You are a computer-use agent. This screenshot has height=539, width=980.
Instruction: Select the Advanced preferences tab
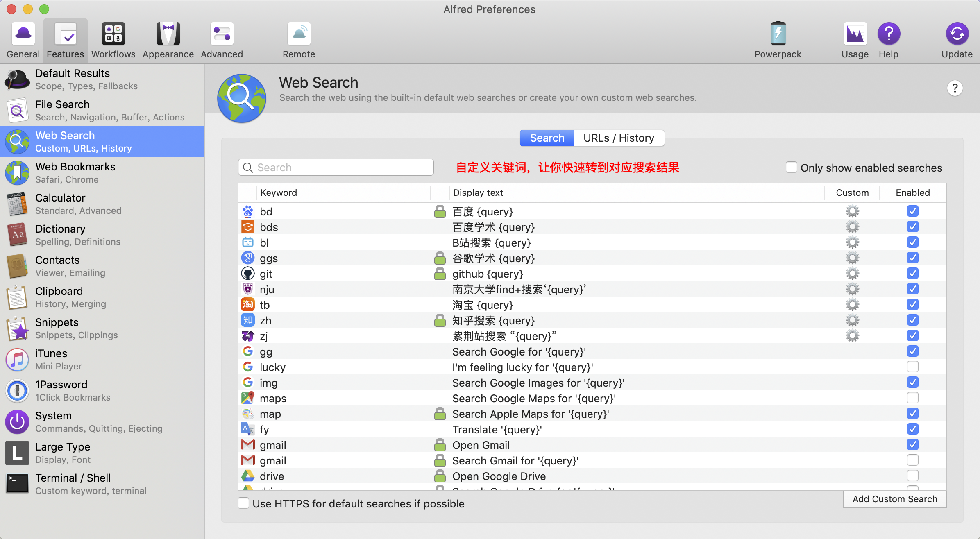[222, 40]
